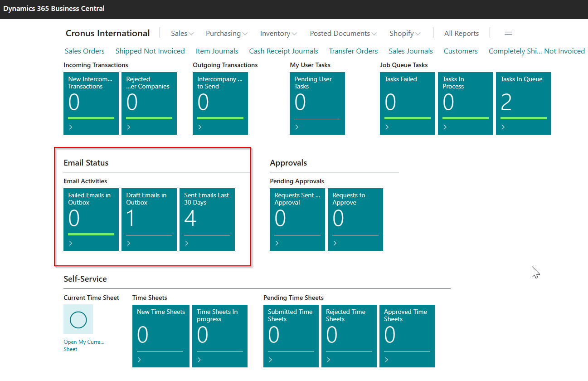Viewport: 588px width, 381px height.
Task: Click arrow icon on Requests to Approve tile
Action: click(x=335, y=244)
